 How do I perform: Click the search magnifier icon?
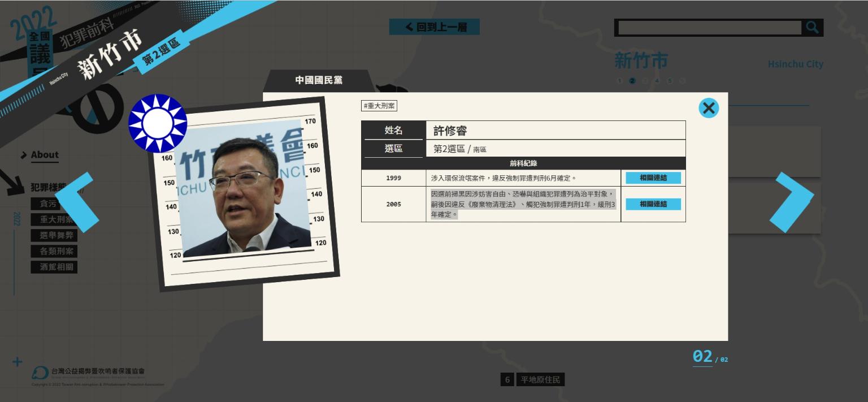click(x=812, y=27)
